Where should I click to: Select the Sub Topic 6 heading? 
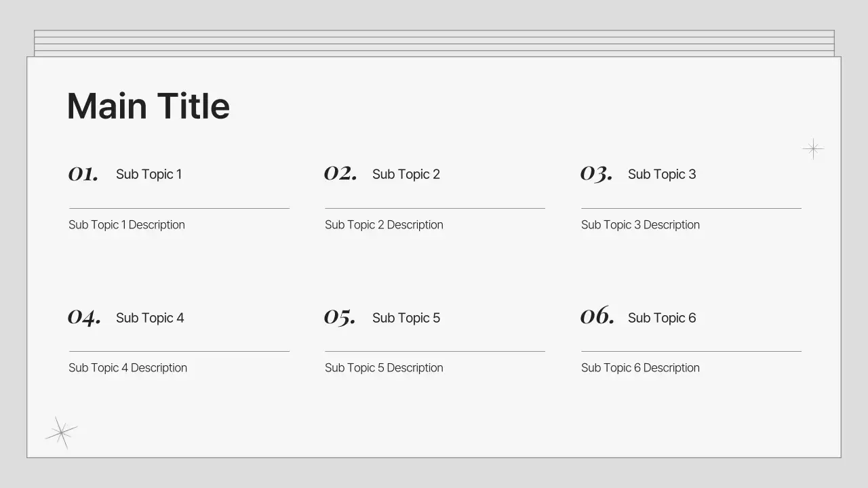(x=661, y=318)
